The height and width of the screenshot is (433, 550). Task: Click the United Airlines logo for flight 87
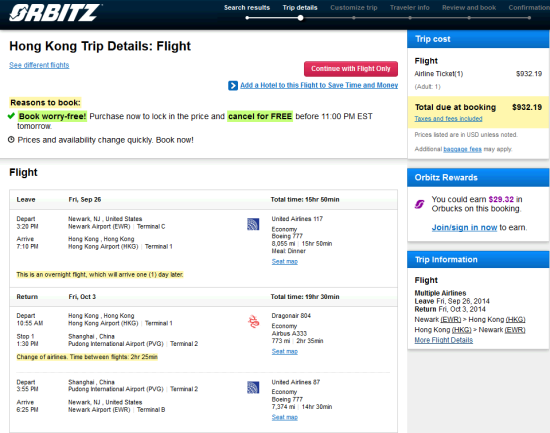point(253,387)
